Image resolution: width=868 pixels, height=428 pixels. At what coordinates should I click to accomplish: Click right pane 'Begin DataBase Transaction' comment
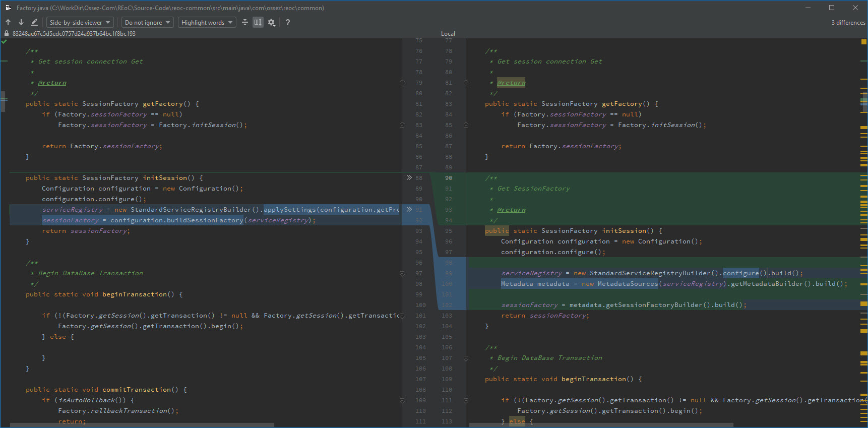[x=550, y=358]
